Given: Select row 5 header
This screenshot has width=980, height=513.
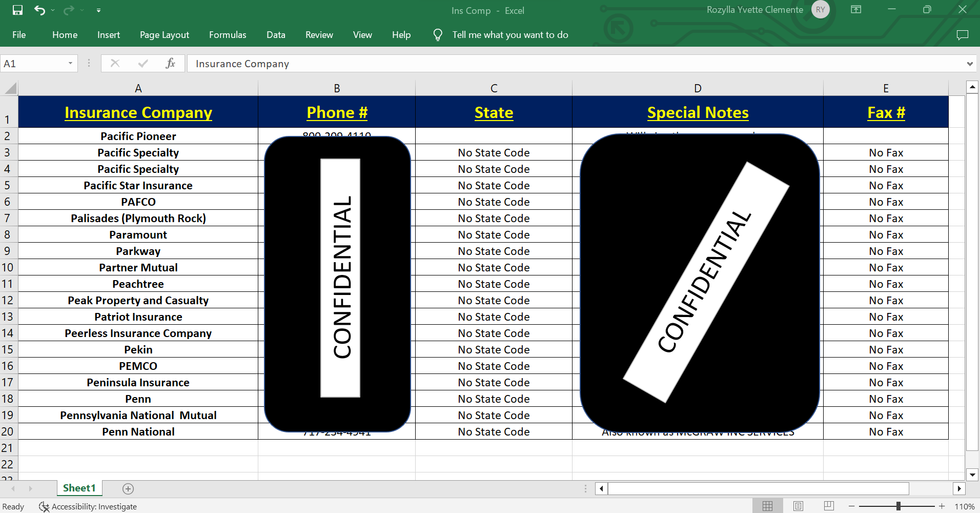Looking at the screenshot, I should pyautogui.click(x=8, y=185).
